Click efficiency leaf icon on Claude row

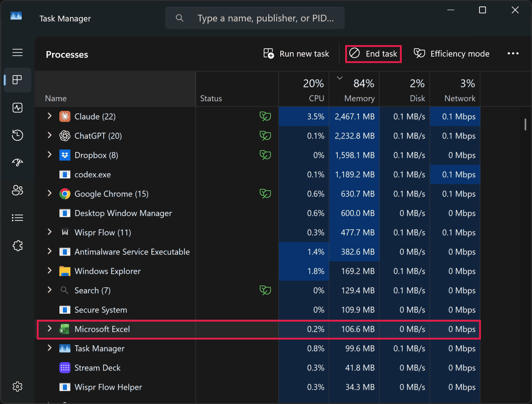coord(266,116)
